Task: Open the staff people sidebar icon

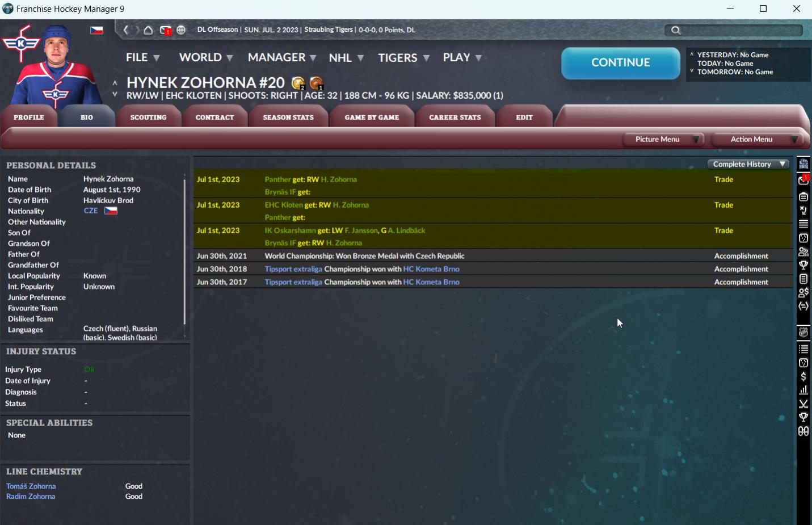Action: [x=803, y=252]
